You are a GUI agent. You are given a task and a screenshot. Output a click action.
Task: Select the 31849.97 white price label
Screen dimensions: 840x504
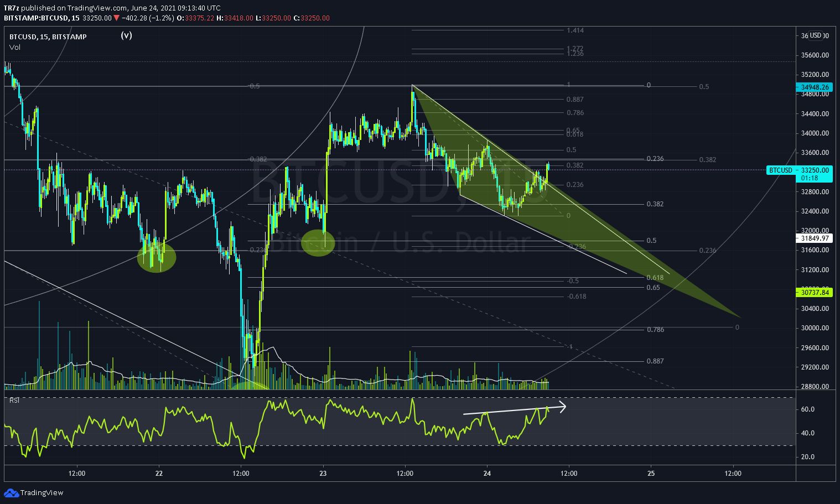pos(815,238)
